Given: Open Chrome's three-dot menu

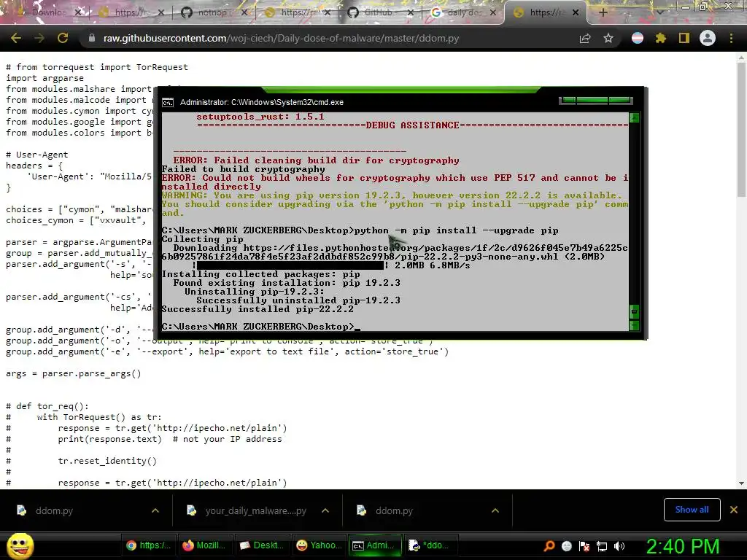Looking at the screenshot, I should [x=731, y=38].
